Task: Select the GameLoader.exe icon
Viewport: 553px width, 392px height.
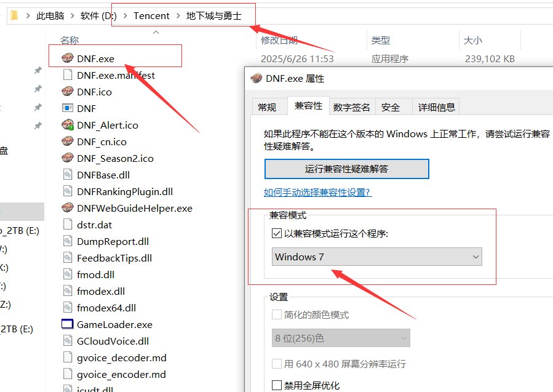Action: click(x=68, y=324)
